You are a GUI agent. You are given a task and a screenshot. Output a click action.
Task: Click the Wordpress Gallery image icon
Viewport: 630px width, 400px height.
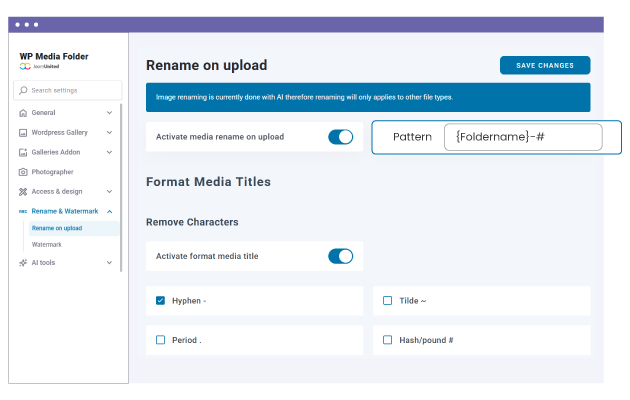[x=23, y=133]
